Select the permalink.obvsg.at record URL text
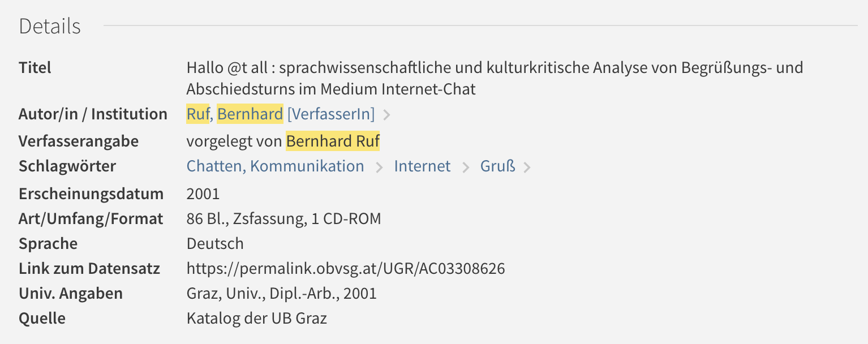The width and height of the screenshot is (868, 344). 346,269
